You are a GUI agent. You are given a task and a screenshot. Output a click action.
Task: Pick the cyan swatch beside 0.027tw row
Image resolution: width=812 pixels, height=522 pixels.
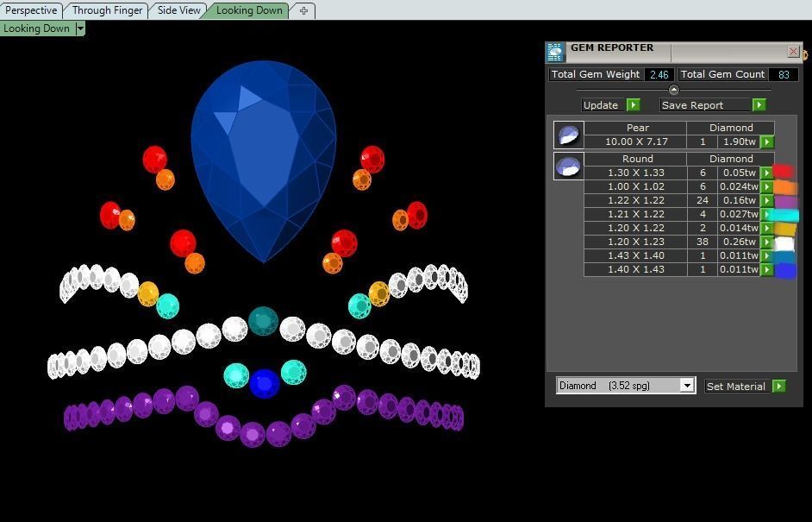click(x=785, y=215)
